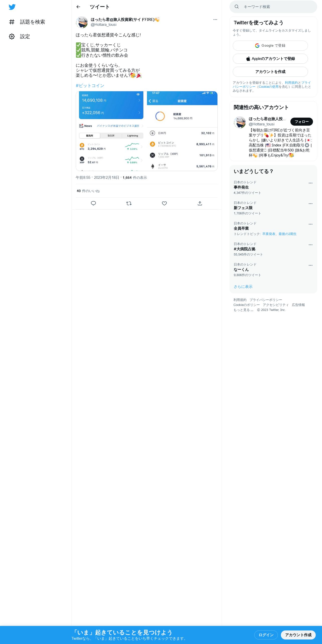Open 設定 settings menu item
This screenshot has width=322, height=644.
[x=20, y=37]
